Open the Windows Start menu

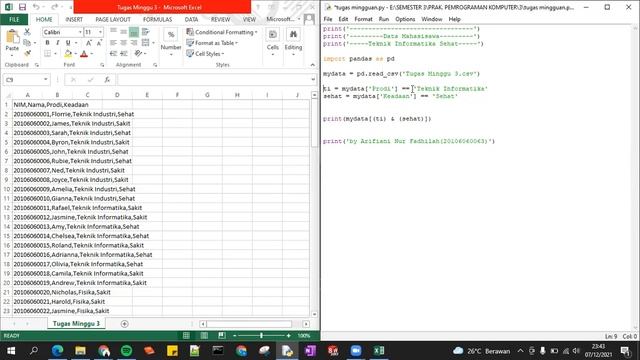[11, 351]
